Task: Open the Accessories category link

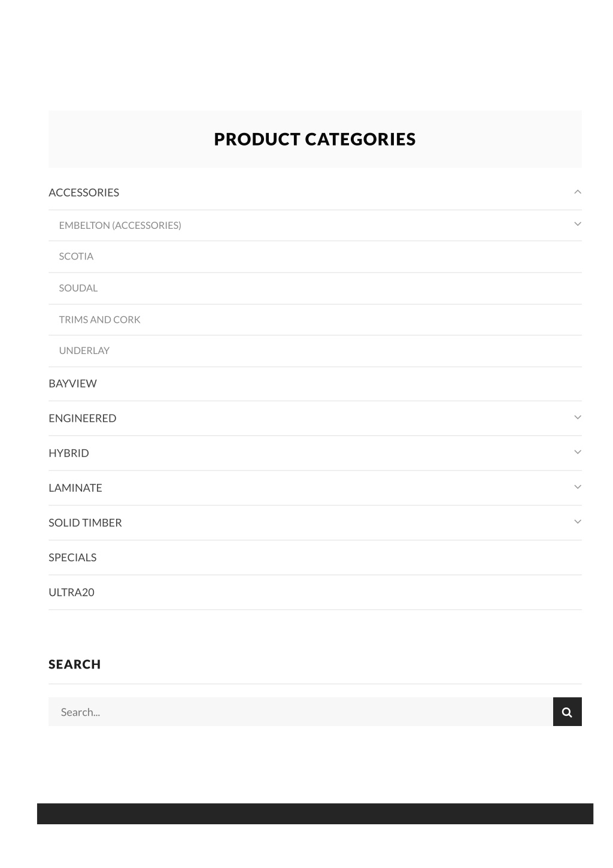Action: tap(84, 192)
